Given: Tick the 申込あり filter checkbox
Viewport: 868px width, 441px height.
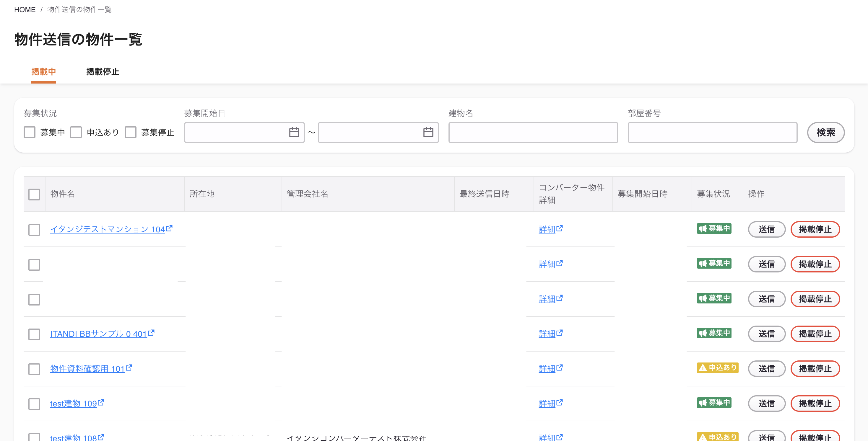Looking at the screenshot, I should pyautogui.click(x=76, y=132).
